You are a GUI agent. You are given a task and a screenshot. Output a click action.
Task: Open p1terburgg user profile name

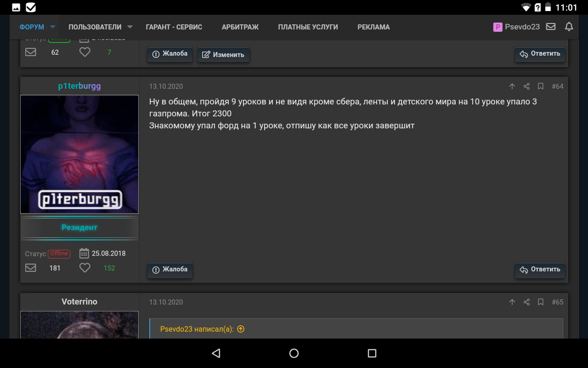79,86
